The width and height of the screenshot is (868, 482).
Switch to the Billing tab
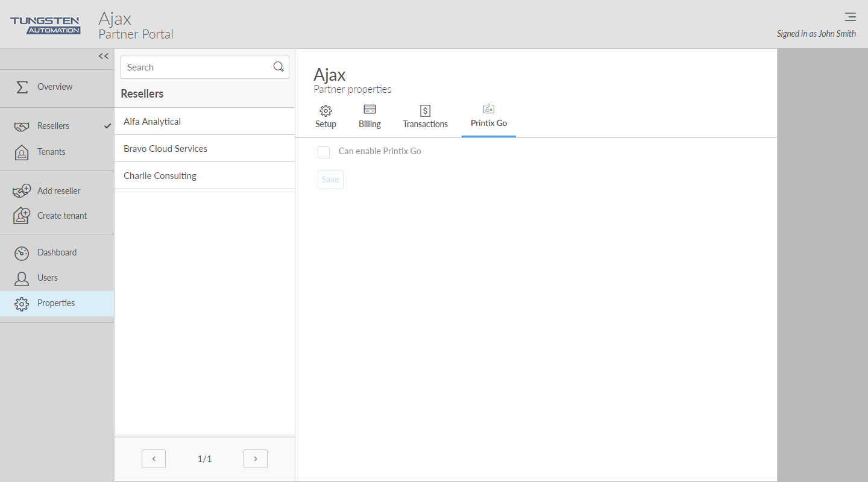click(x=370, y=116)
